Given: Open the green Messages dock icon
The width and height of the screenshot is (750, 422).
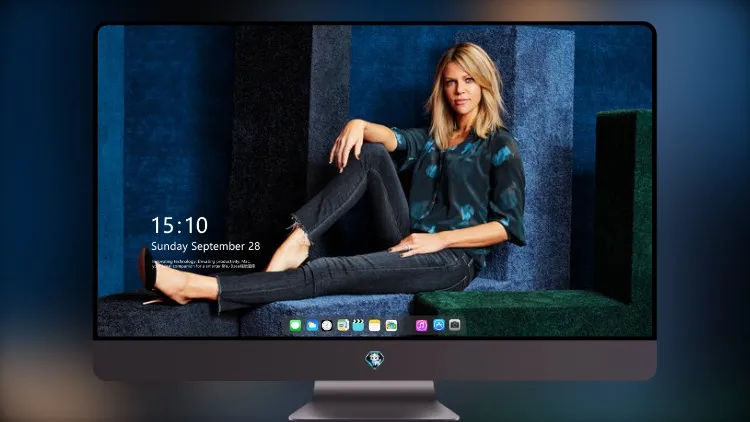Looking at the screenshot, I should pyautogui.click(x=296, y=326).
